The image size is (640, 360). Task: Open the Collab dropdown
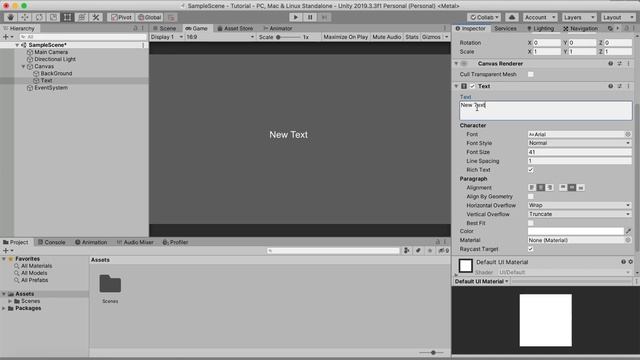coord(484,17)
